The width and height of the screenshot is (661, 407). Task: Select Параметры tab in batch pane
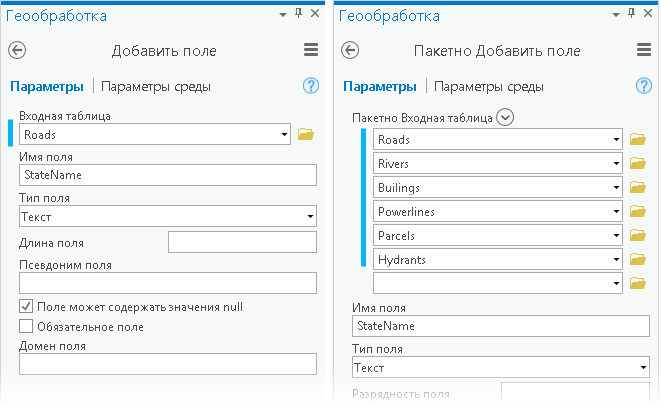point(379,87)
